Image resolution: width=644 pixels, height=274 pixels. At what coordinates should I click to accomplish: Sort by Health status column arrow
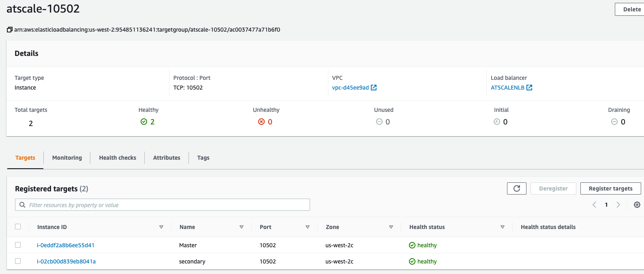(503, 227)
